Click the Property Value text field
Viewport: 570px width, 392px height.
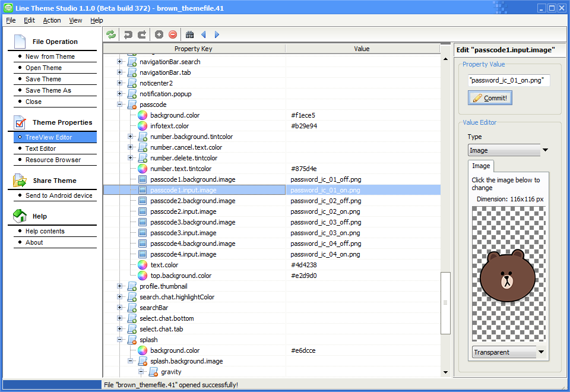[x=508, y=80]
